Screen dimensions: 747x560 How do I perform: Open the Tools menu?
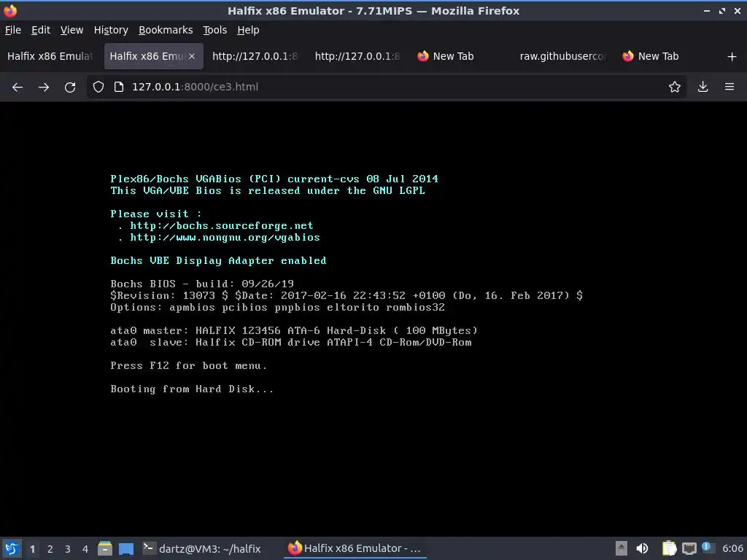pos(215,30)
